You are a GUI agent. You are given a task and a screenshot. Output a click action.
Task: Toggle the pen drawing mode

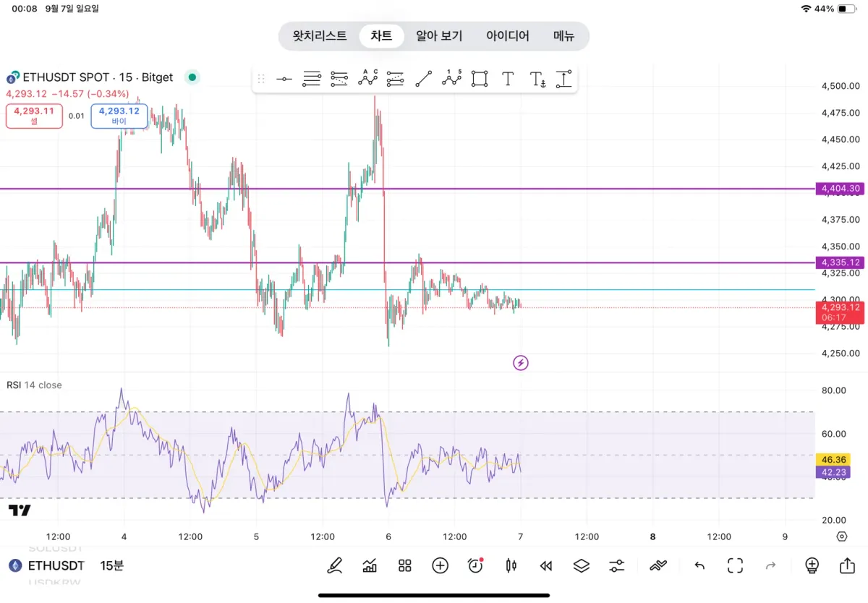click(x=334, y=565)
